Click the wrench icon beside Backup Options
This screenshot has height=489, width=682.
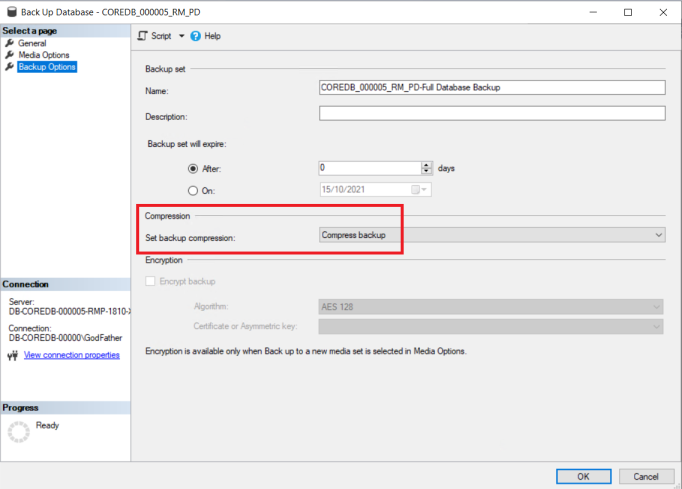point(10,67)
